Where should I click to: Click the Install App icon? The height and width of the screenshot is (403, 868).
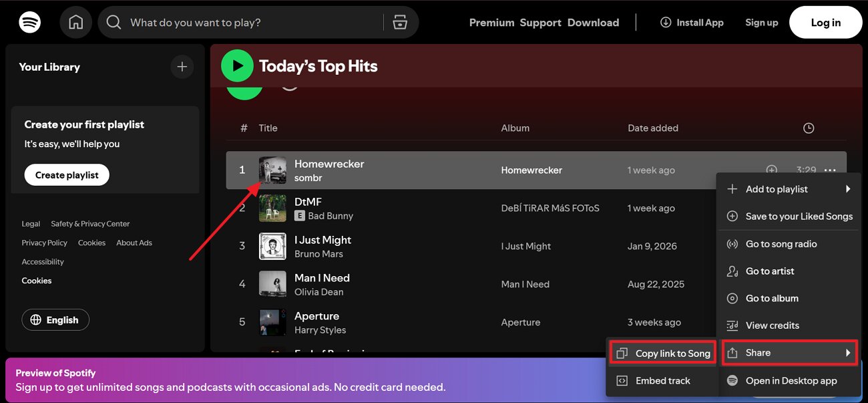666,22
